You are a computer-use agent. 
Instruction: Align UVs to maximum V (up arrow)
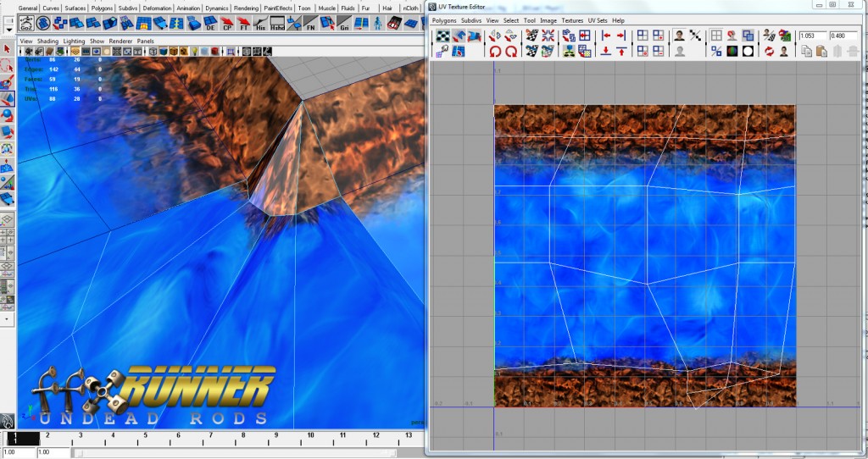pos(621,52)
